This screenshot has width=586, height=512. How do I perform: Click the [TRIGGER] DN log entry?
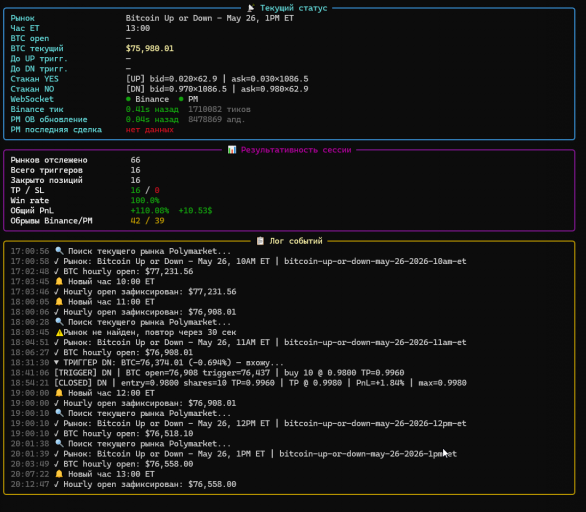pos(229,373)
